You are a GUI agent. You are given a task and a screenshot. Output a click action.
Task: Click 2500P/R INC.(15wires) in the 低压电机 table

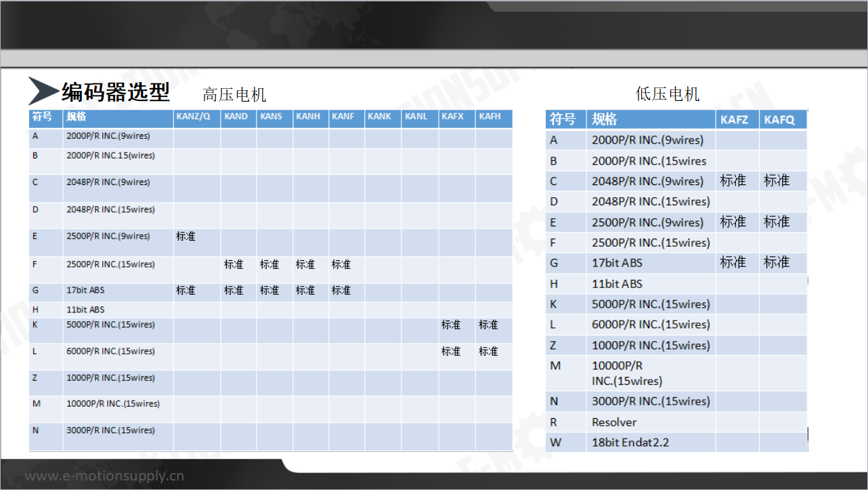pyautogui.click(x=651, y=243)
